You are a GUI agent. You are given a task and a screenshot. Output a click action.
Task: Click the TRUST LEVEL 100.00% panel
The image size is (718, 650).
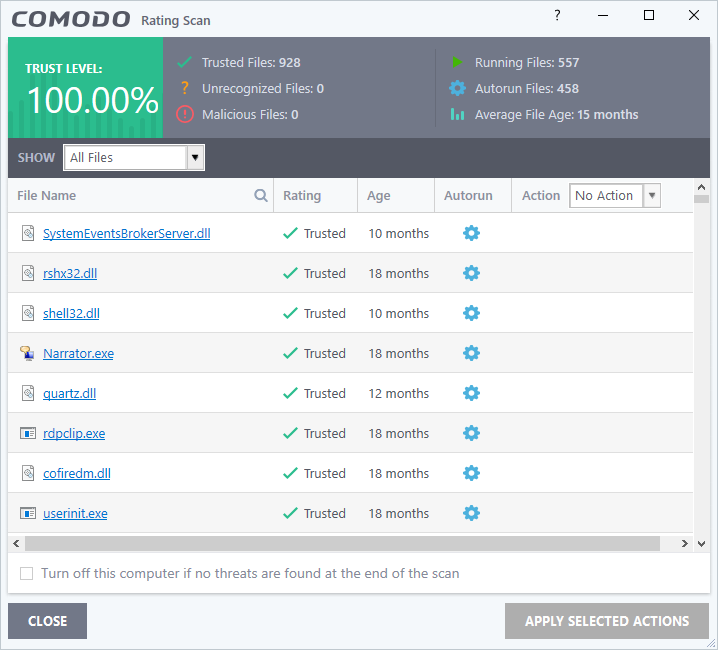tap(85, 87)
